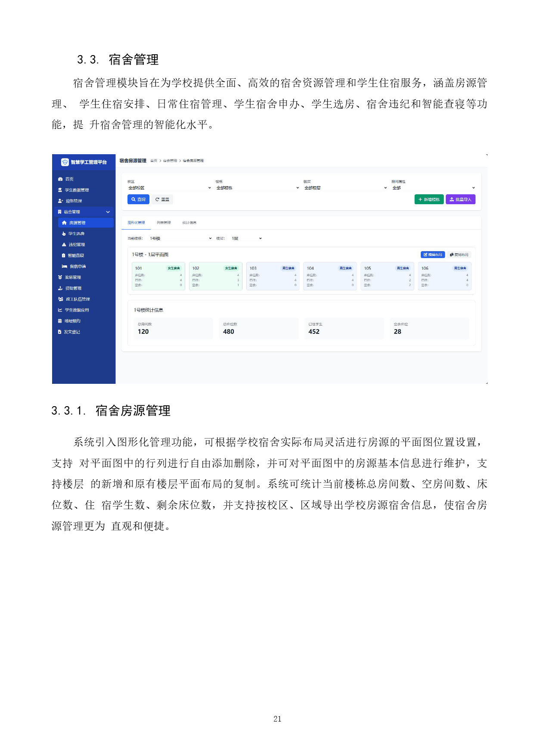534x756 pixels.
Task: Click the 违纪管理 warning triangle icon
Action: coord(64,245)
